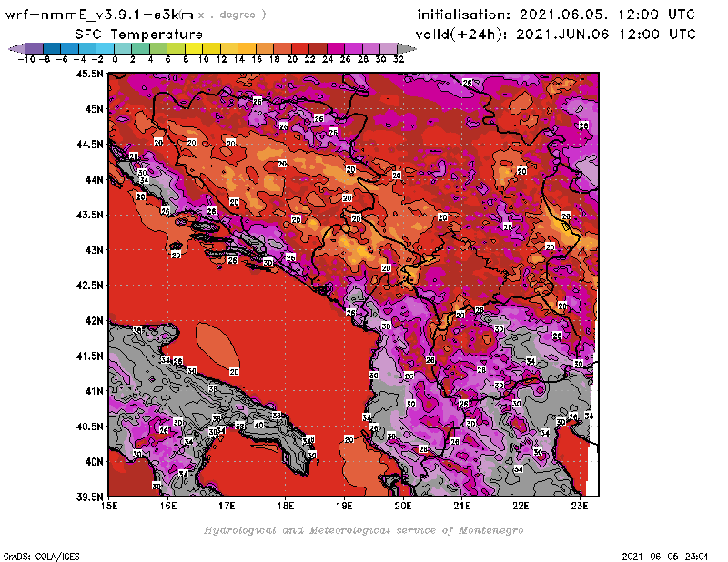This screenshot has width=728, height=562.
Task: Click the 17E longitude axis label
Action: tap(227, 506)
